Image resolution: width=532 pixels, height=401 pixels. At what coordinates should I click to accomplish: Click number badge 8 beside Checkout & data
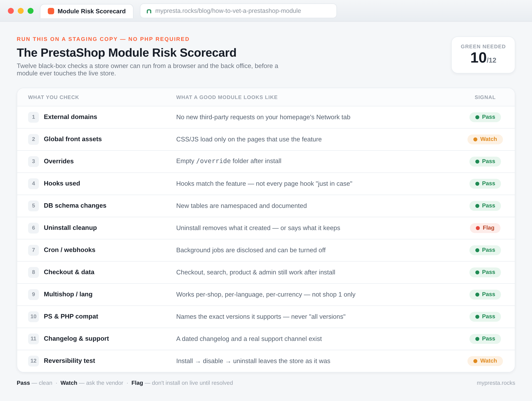[33, 272]
